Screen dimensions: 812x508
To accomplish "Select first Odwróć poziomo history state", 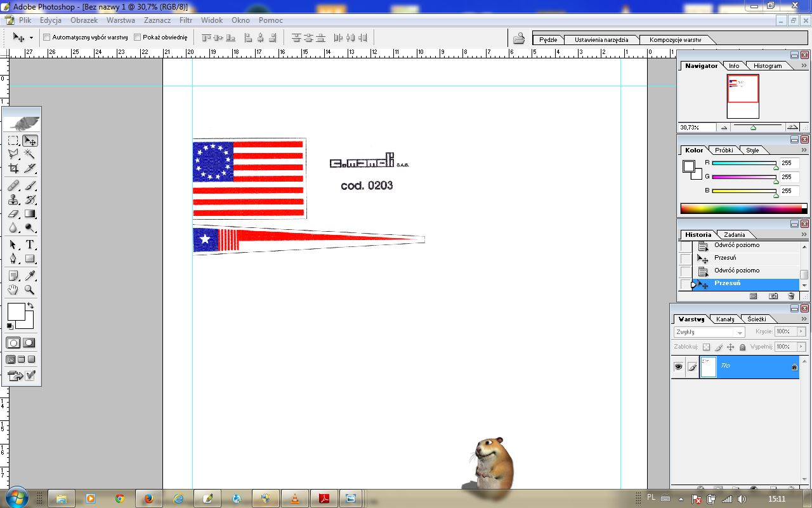I will (x=737, y=245).
